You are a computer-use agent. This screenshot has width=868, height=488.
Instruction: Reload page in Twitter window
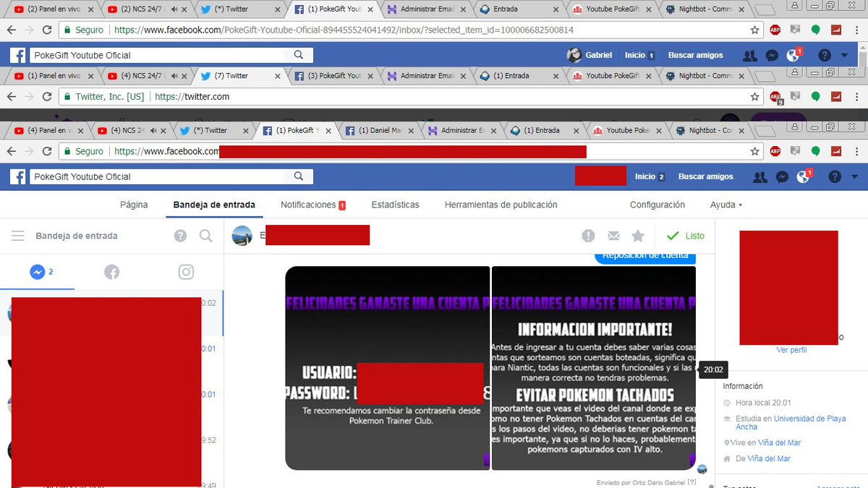(x=47, y=96)
